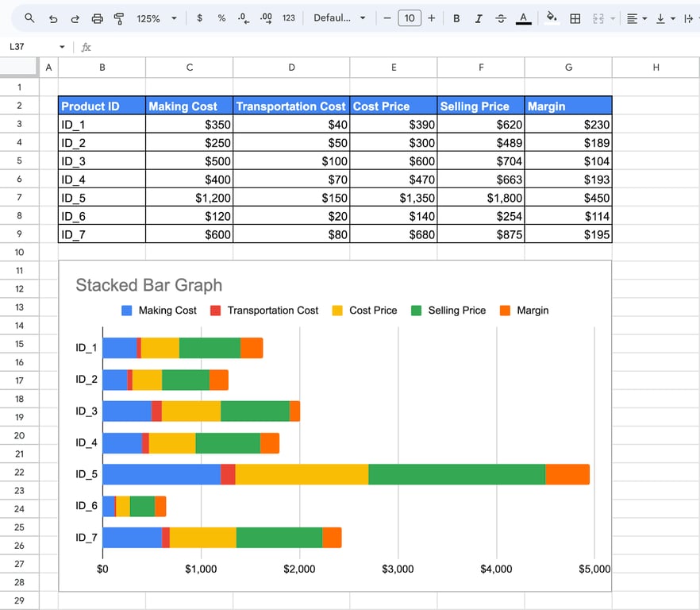Image resolution: width=700 pixels, height=610 pixels.
Task: Select column B header
Action: coord(102,68)
